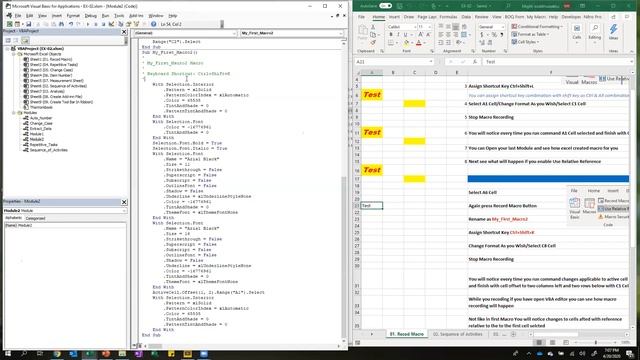Open Module1 in the Project tree
This screenshot has height=360, width=640.
click(x=37, y=134)
